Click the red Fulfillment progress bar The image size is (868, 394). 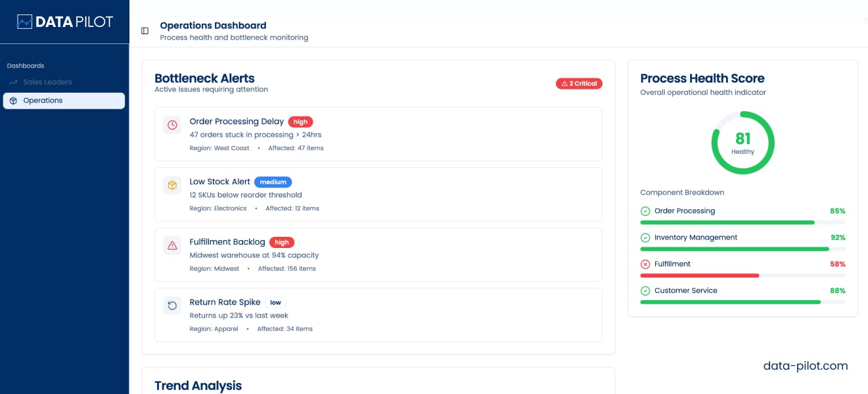tap(700, 276)
